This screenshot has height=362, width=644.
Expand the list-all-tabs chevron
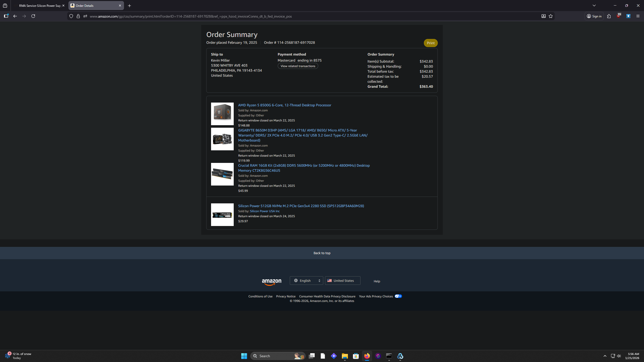coord(594,6)
